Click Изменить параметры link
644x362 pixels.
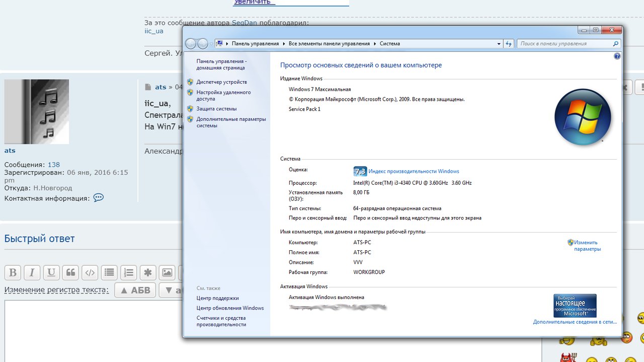(587, 246)
